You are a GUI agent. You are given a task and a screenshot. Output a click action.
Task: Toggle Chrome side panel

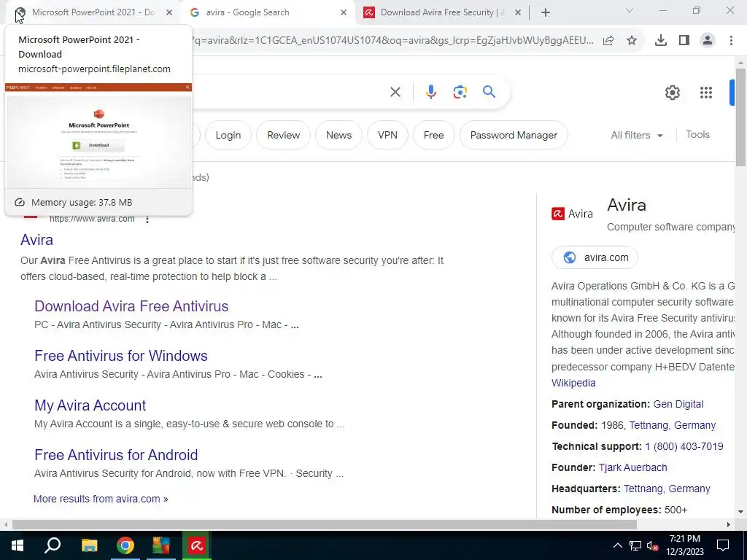coord(684,41)
